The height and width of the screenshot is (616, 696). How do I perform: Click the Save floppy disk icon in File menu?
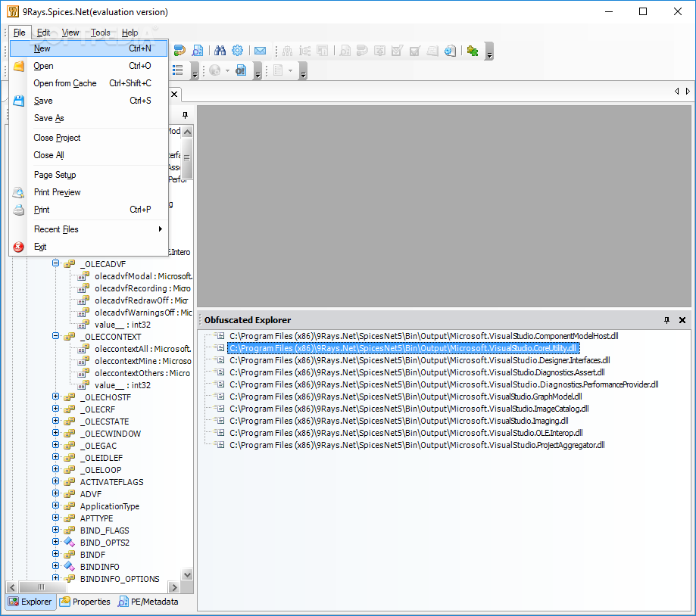click(19, 101)
